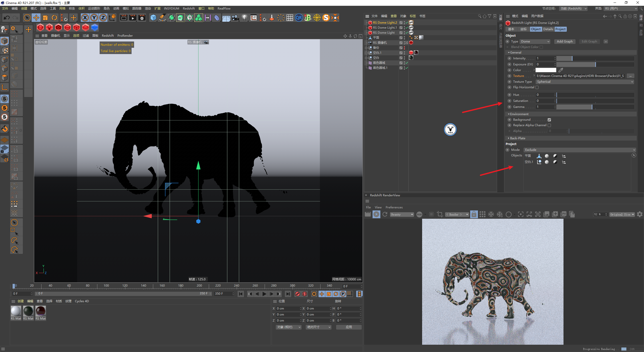Select the Rotate tool icon
The width and height of the screenshot is (644, 352).
54,18
